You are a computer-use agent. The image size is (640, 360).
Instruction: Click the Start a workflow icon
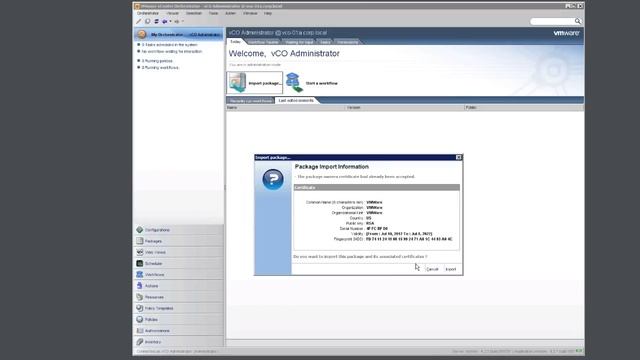click(x=294, y=82)
